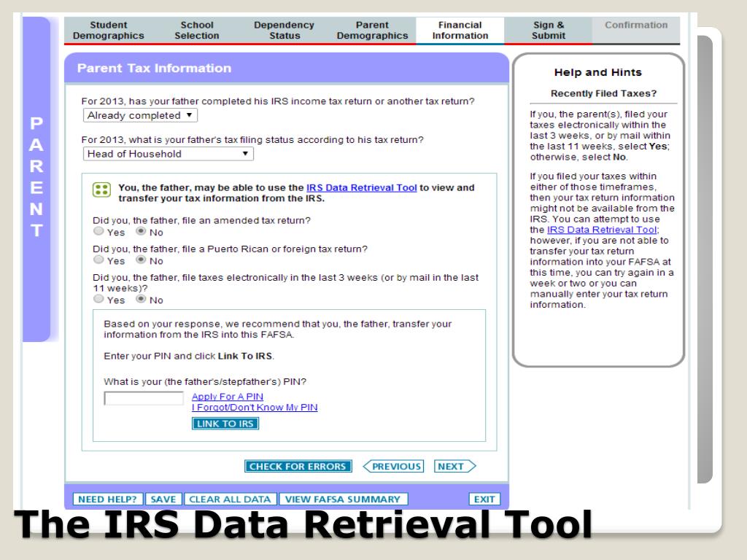
Task: Advance with the NEXT button
Action: pos(454,466)
